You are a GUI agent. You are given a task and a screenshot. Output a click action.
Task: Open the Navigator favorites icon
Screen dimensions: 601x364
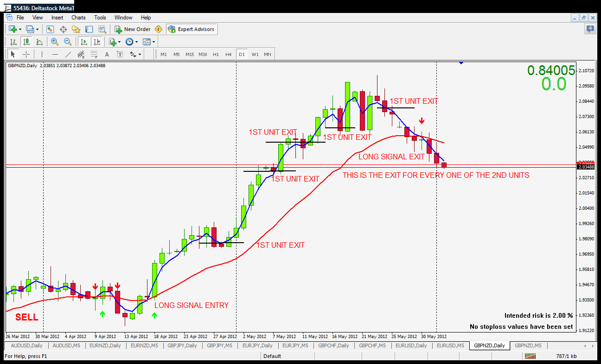coord(76,29)
